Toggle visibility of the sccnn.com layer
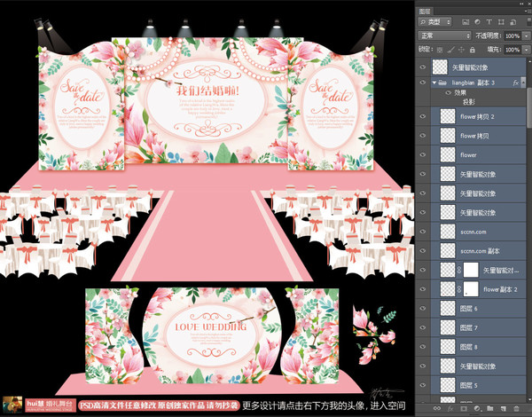Viewport: 532px width, 417px height. pyautogui.click(x=423, y=232)
